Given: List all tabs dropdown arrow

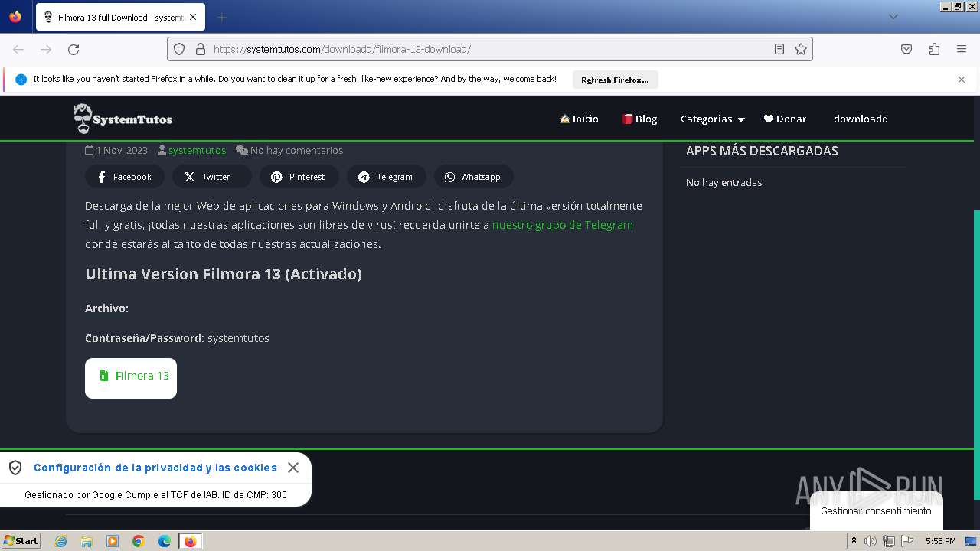Looking at the screenshot, I should coord(893,17).
